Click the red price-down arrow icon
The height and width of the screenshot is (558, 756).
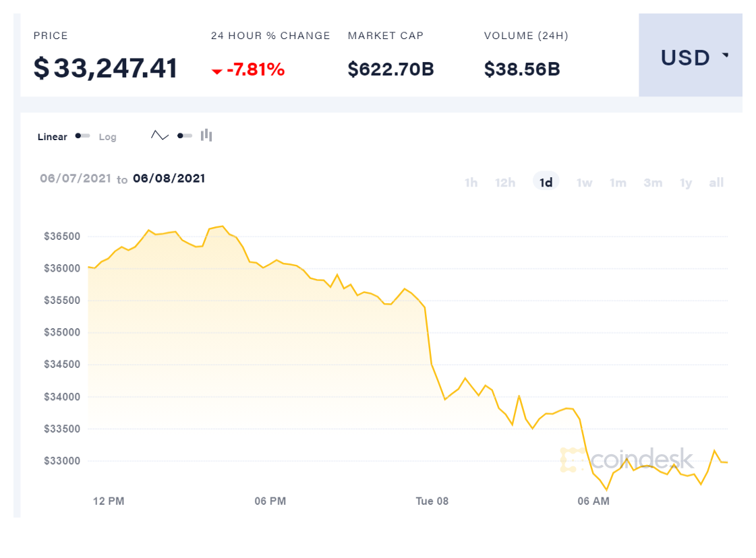pyautogui.click(x=216, y=71)
